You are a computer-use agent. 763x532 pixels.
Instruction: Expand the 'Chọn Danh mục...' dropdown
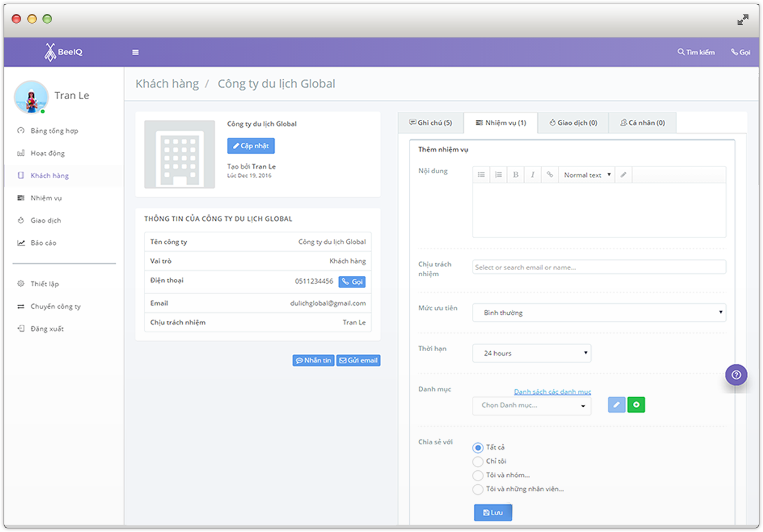[x=531, y=406]
